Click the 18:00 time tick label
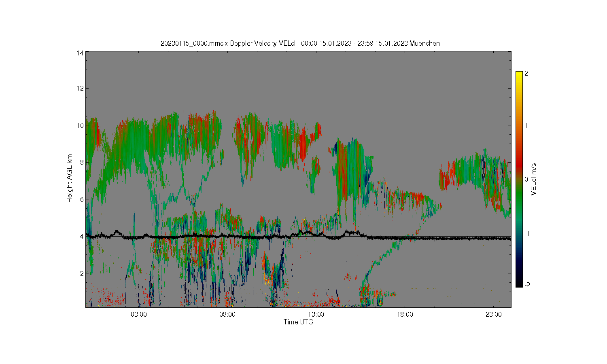The width and height of the screenshot is (607, 364). point(405,315)
